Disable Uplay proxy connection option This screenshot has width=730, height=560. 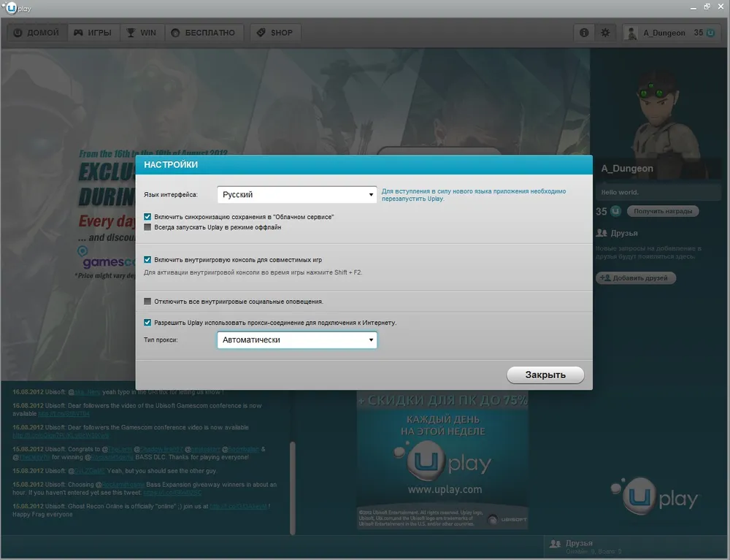coord(147,322)
